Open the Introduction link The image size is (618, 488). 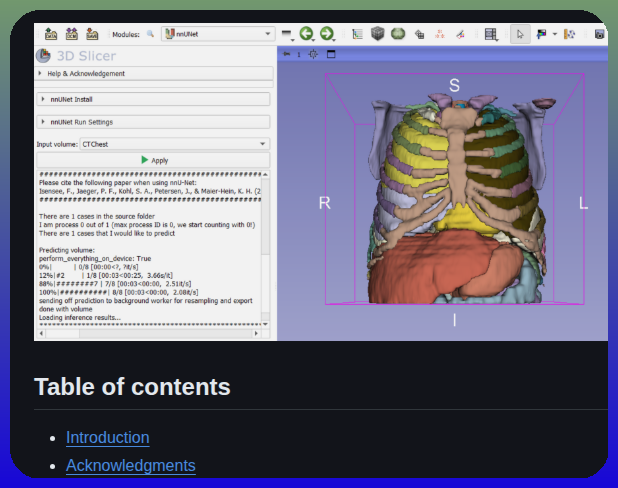tap(108, 438)
